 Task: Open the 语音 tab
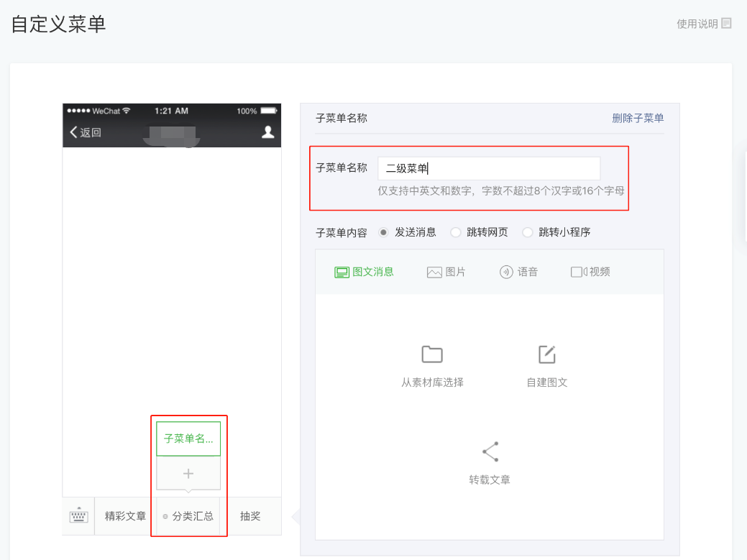tap(518, 272)
